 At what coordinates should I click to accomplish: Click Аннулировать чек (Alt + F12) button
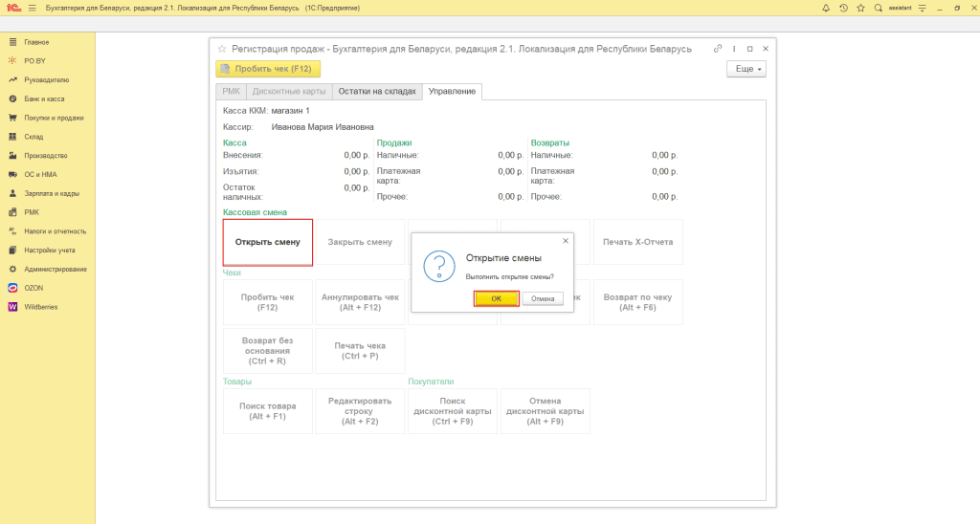(x=360, y=302)
